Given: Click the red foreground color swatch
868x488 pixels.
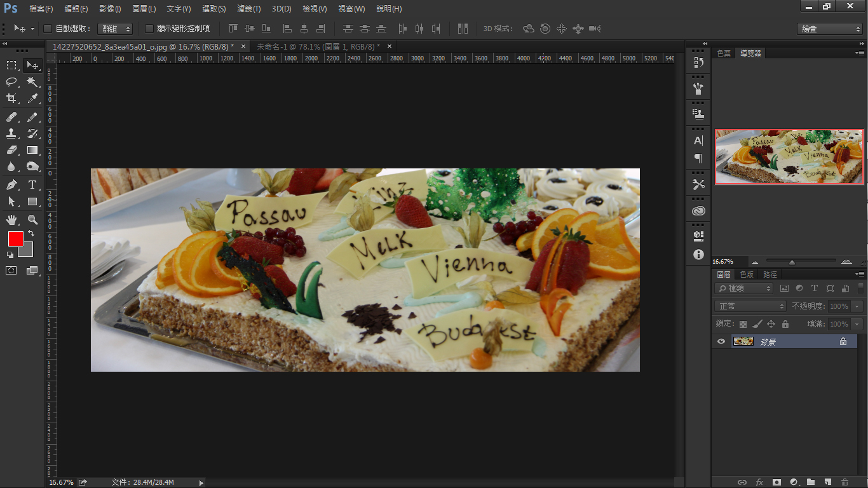Looking at the screenshot, I should (x=15, y=239).
